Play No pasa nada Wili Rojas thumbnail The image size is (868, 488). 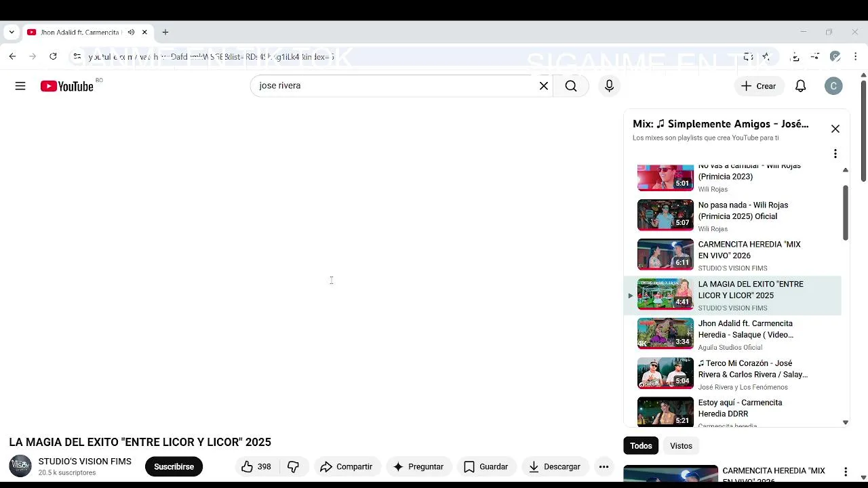(x=665, y=215)
